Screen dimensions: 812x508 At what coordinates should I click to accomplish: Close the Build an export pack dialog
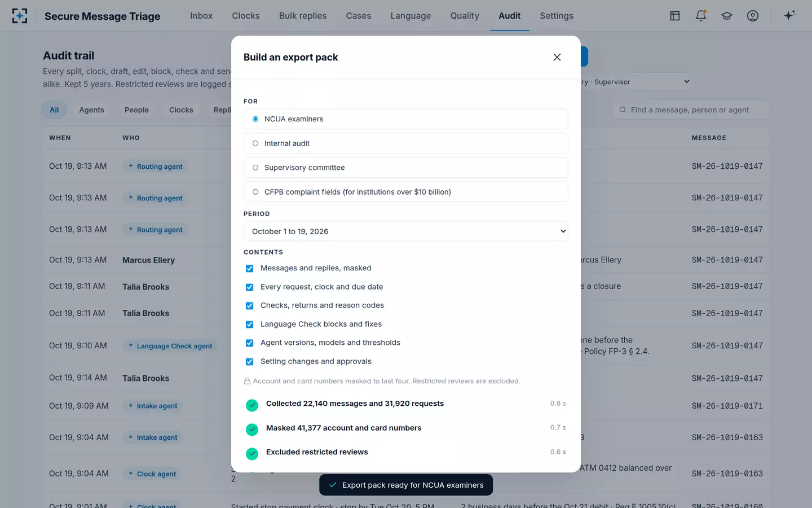tap(557, 57)
